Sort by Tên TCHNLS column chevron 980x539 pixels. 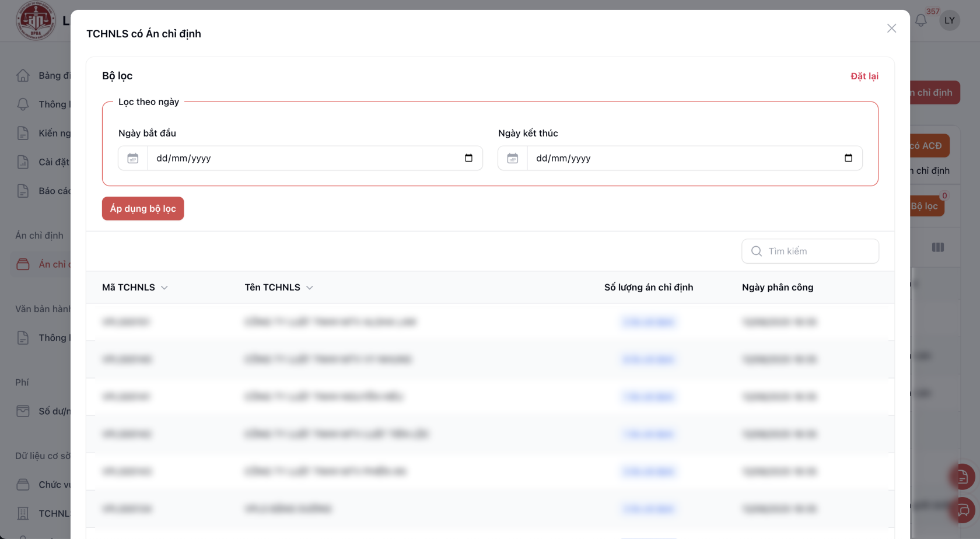tap(310, 288)
